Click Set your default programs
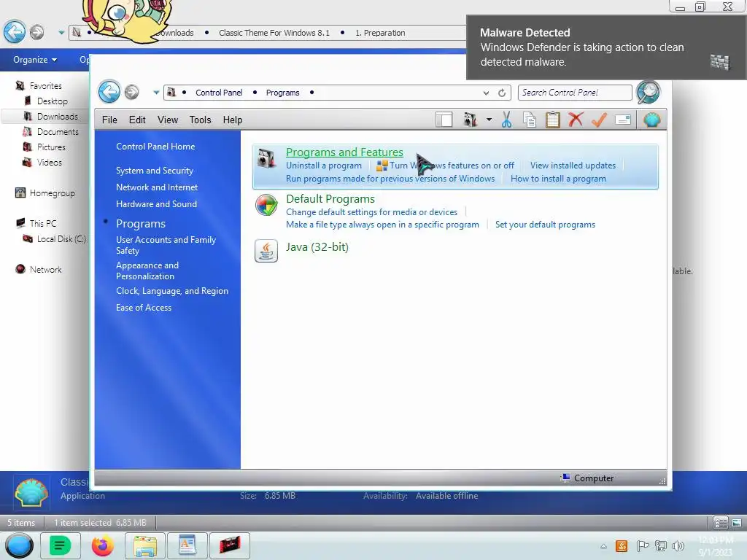The height and width of the screenshot is (560, 747). coord(545,225)
